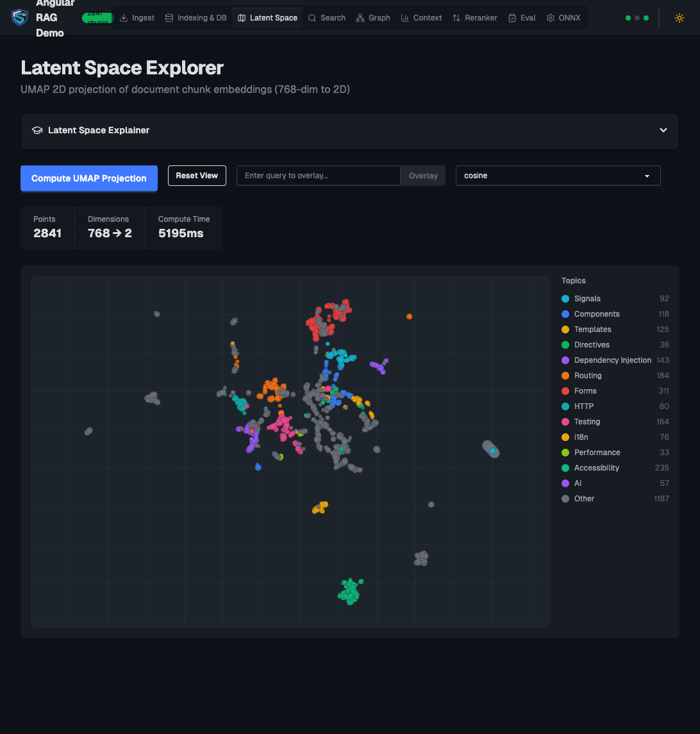Click the Testing pink legend dot

coord(565,422)
